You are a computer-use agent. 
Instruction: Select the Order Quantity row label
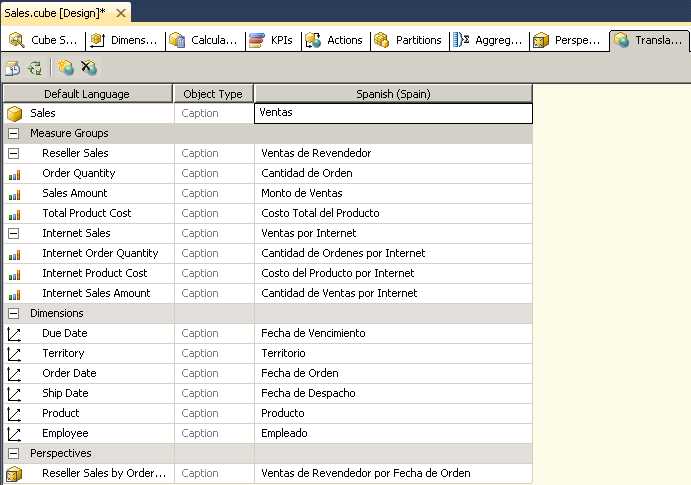pos(79,174)
